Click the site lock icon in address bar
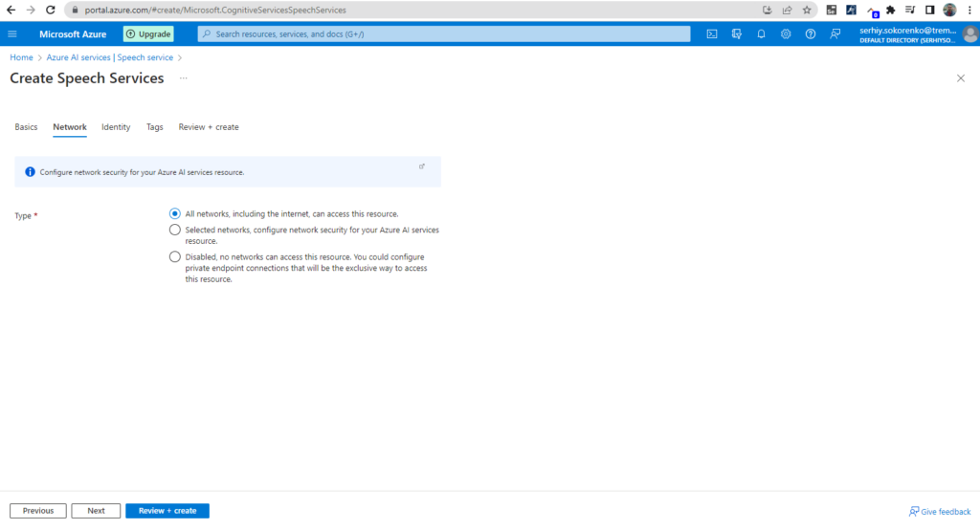The height and width of the screenshot is (530, 980). (75, 10)
